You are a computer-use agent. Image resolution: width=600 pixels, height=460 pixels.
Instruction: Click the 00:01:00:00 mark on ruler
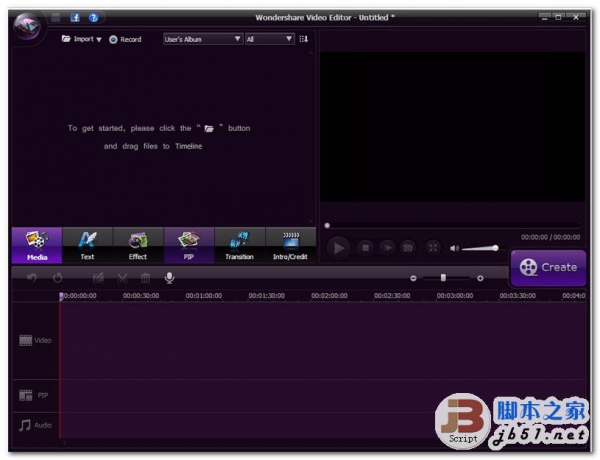point(204,296)
